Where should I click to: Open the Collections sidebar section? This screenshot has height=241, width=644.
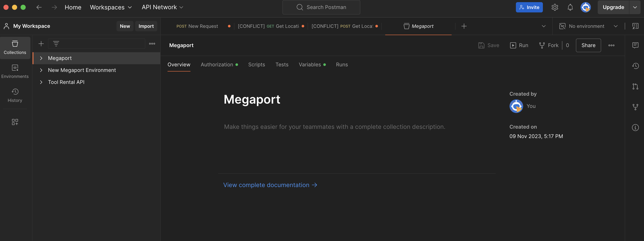(15, 48)
